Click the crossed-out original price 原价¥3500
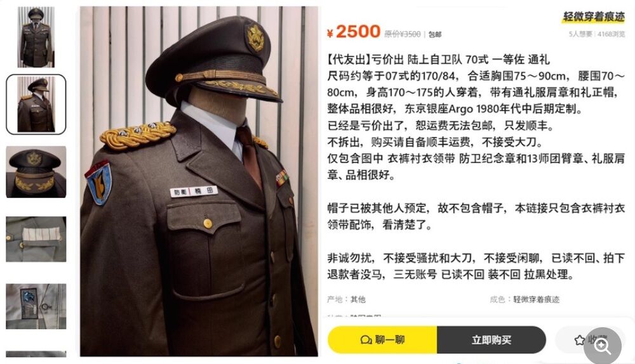 pyautogui.click(x=402, y=34)
